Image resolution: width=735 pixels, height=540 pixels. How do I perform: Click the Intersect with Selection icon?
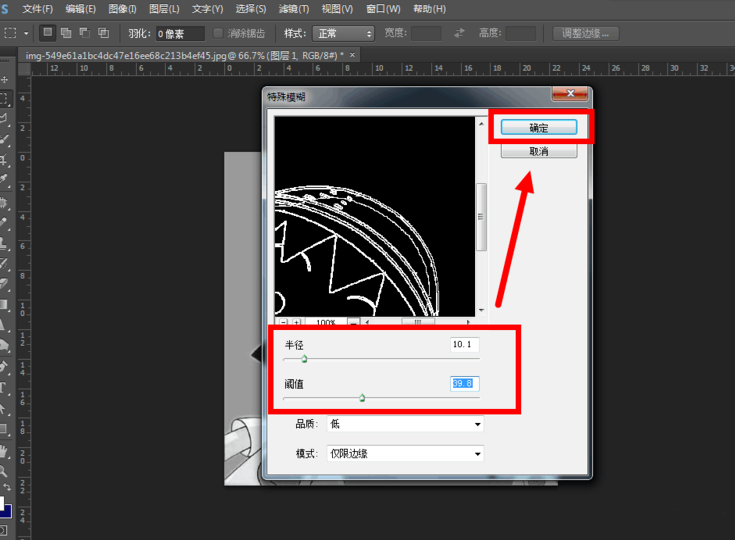click(x=104, y=33)
